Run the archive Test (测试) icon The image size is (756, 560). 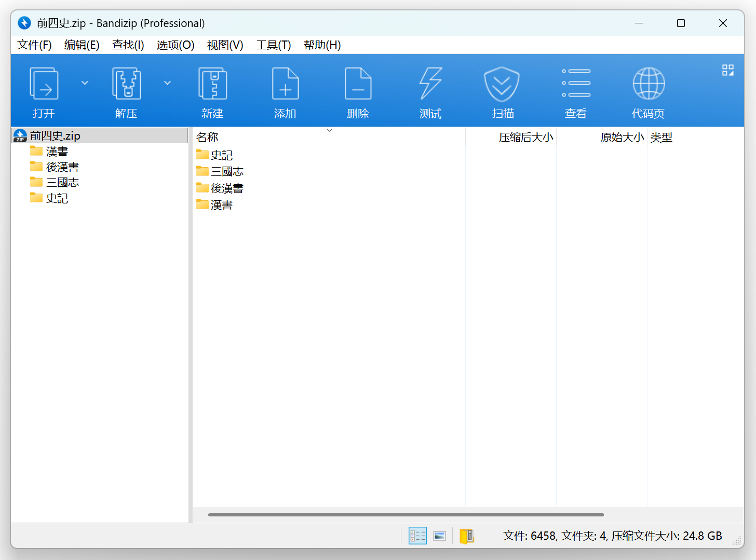point(430,84)
